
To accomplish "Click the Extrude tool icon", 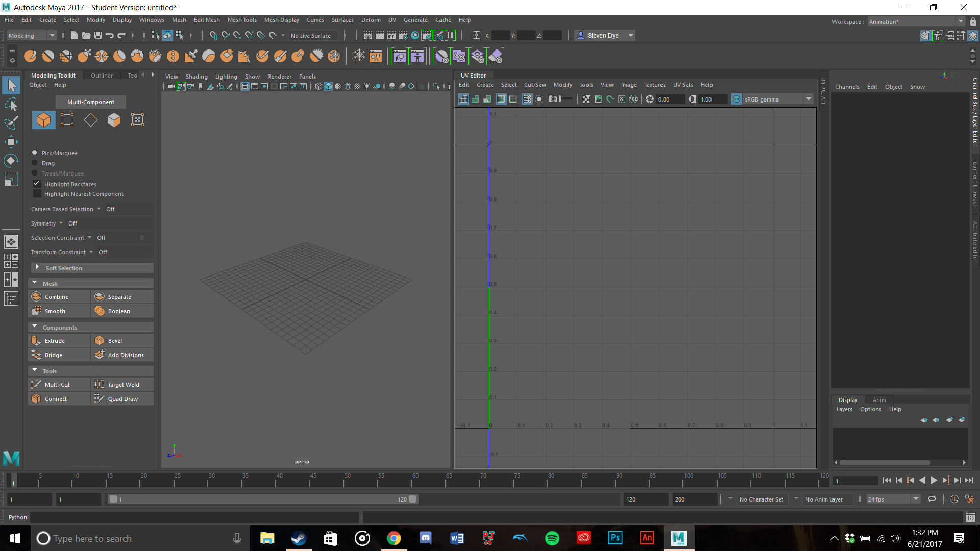I will (x=36, y=340).
